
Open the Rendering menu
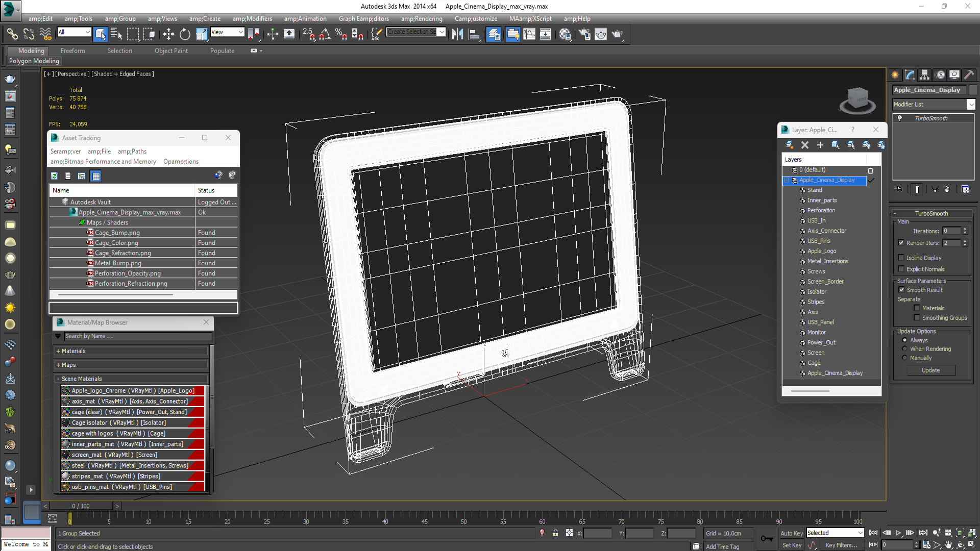pyautogui.click(x=422, y=19)
